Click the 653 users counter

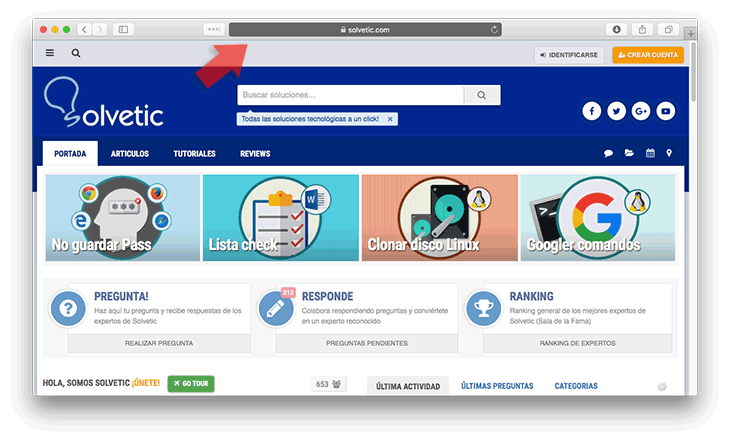[x=328, y=384]
